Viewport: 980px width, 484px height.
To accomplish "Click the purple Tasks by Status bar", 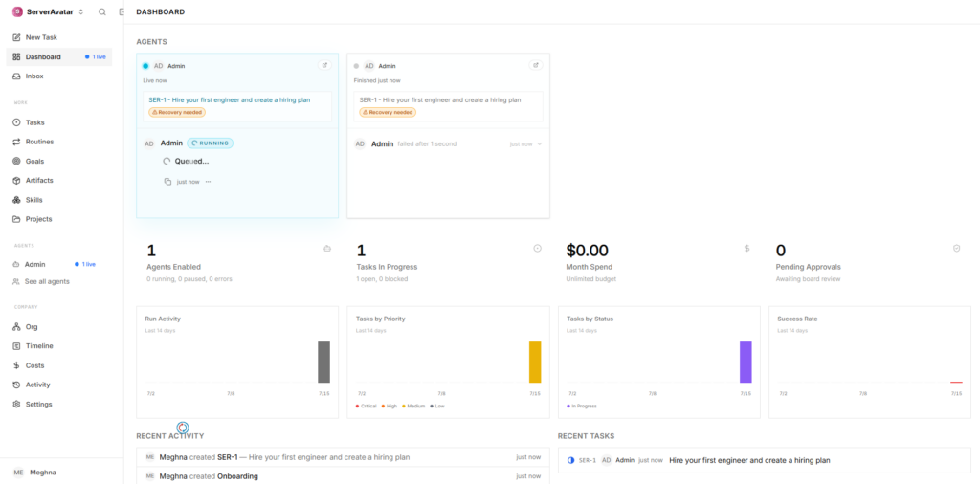I will click(746, 362).
